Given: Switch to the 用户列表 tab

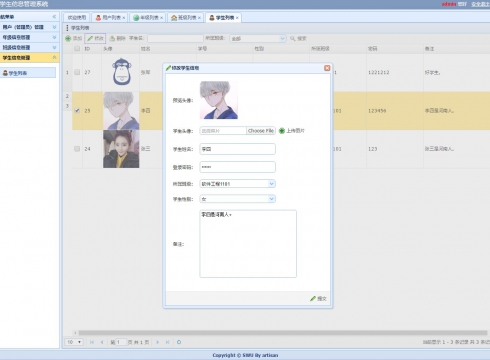Looking at the screenshot, I should (x=109, y=18).
